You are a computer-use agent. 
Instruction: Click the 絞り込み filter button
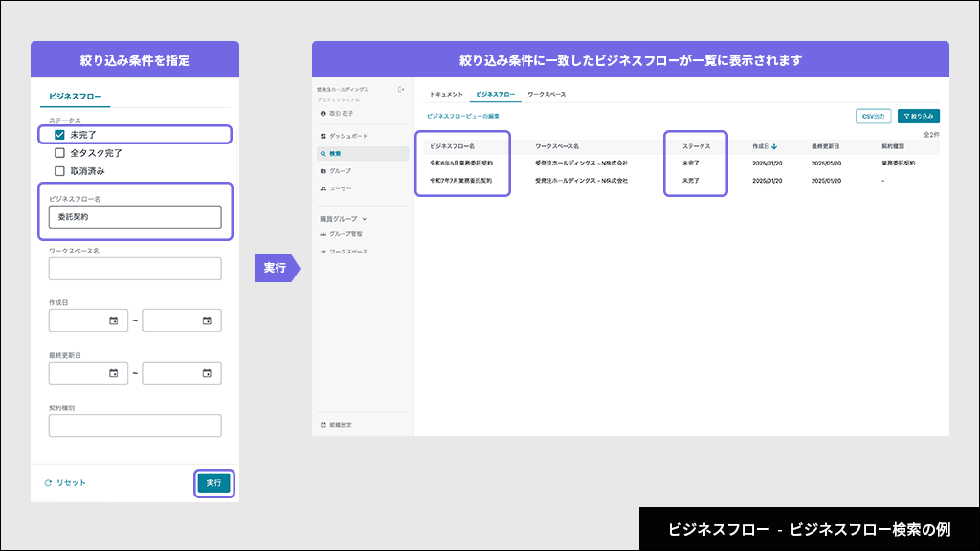point(918,116)
